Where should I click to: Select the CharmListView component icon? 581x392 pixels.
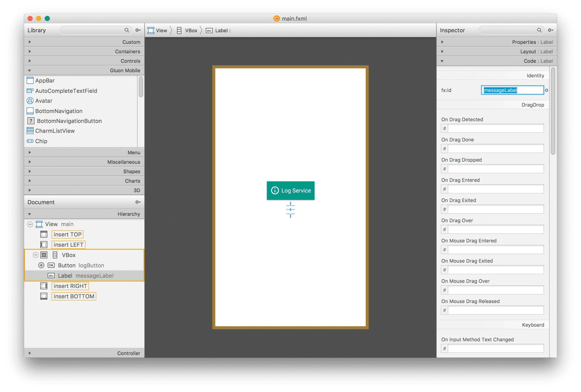click(30, 131)
